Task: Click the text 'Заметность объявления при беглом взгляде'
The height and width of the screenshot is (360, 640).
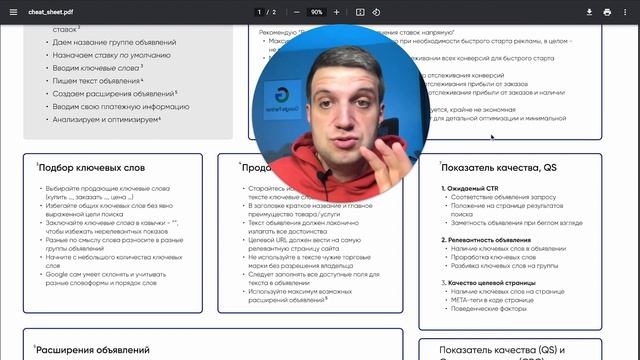Action: click(x=517, y=223)
